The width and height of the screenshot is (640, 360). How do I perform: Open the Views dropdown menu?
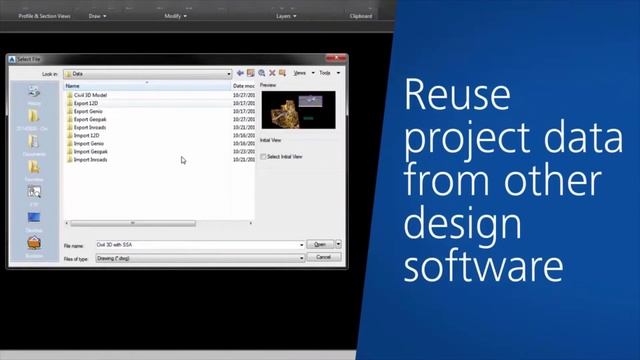(304, 73)
